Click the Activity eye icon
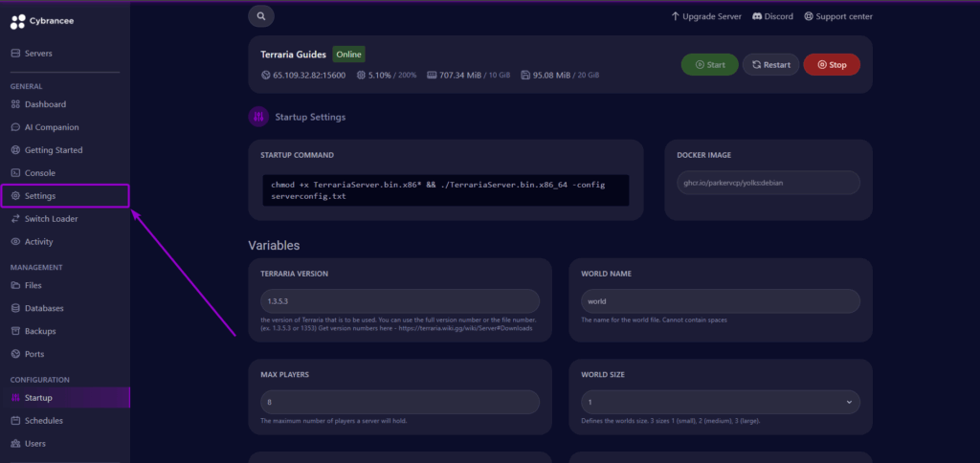Screen dimensions: 980x463 pyautogui.click(x=15, y=242)
